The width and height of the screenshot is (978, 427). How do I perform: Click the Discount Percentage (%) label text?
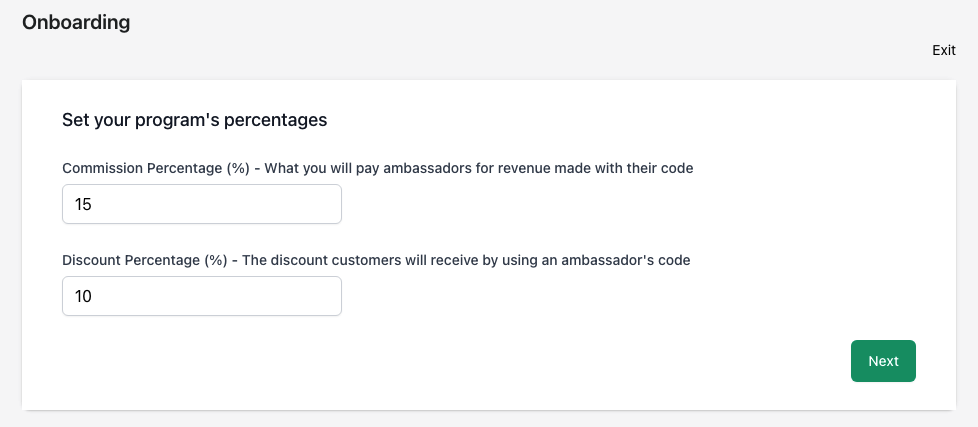point(145,261)
